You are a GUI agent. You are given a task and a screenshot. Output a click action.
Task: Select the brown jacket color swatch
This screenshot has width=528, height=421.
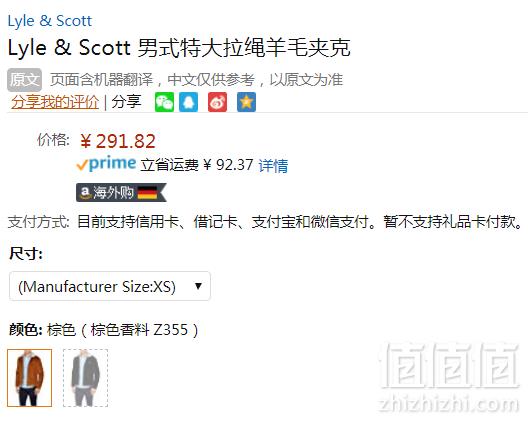pyautogui.click(x=30, y=378)
